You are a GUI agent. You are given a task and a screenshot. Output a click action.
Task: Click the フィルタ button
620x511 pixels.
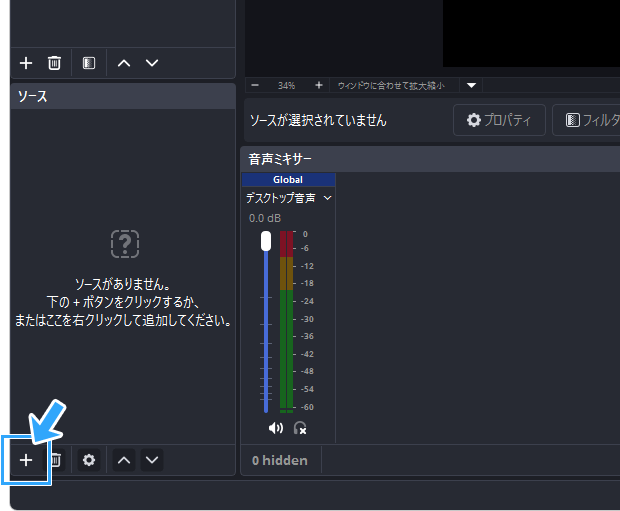pyautogui.click(x=587, y=120)
